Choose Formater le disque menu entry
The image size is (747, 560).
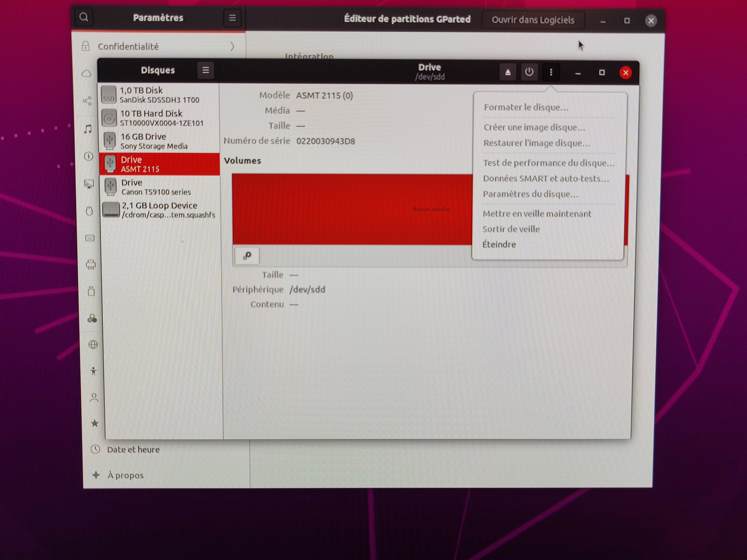526,107
